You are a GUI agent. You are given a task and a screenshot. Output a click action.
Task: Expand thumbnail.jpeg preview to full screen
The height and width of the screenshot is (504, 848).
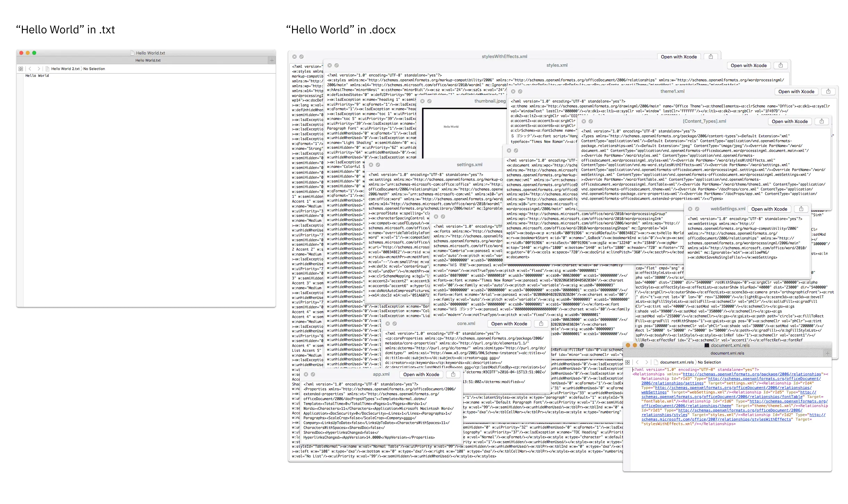pos(429,101)
